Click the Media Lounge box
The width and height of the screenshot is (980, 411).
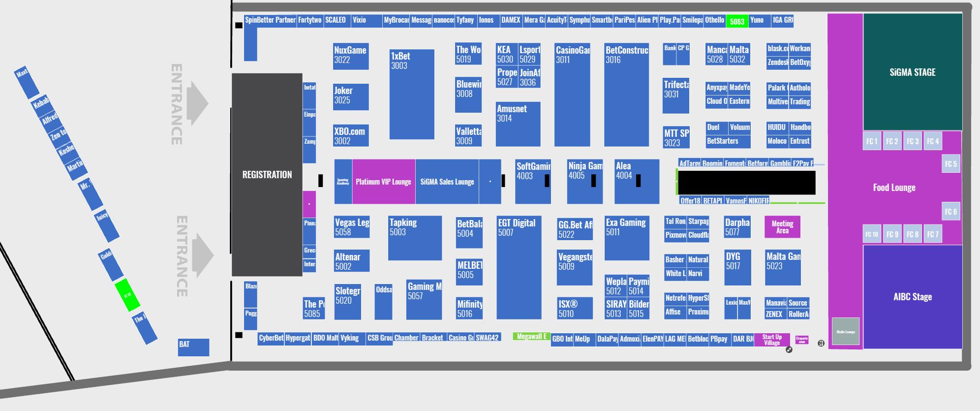(x=846, y=332)
